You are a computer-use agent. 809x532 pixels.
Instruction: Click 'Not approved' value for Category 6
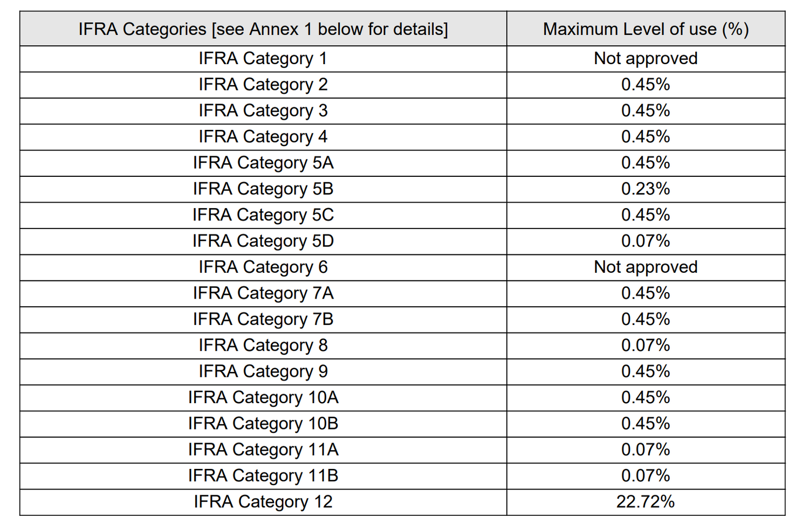click(x=646, y=267)
